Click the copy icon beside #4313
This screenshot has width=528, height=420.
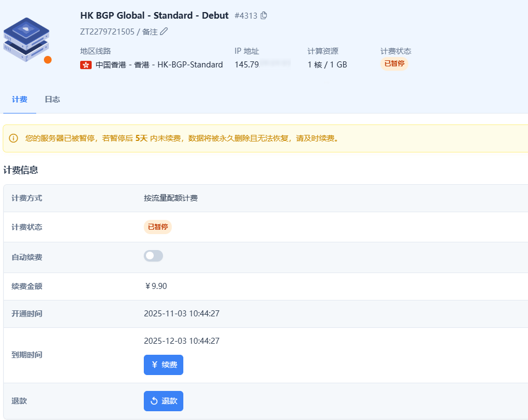(264, 15)
